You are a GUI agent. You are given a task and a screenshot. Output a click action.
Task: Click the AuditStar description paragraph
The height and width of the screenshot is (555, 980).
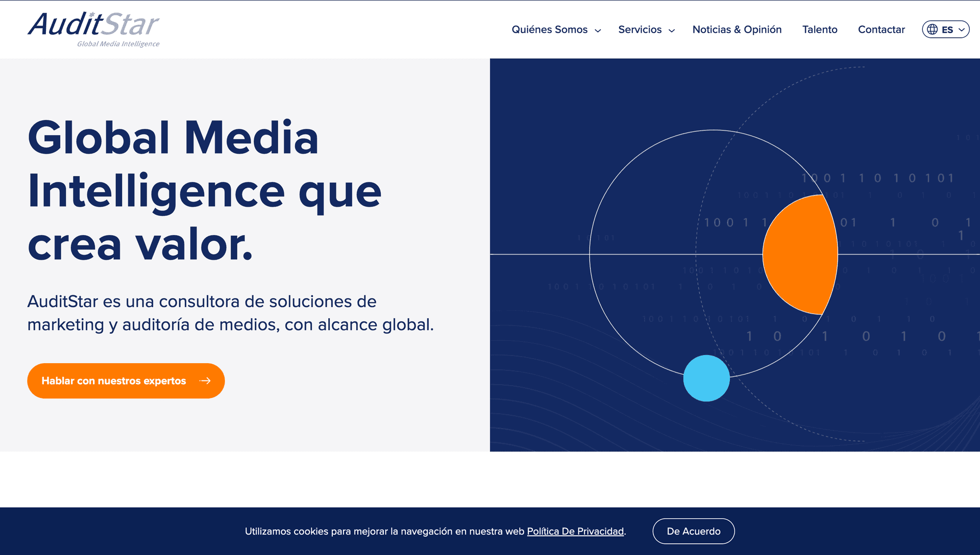point(231,313)
